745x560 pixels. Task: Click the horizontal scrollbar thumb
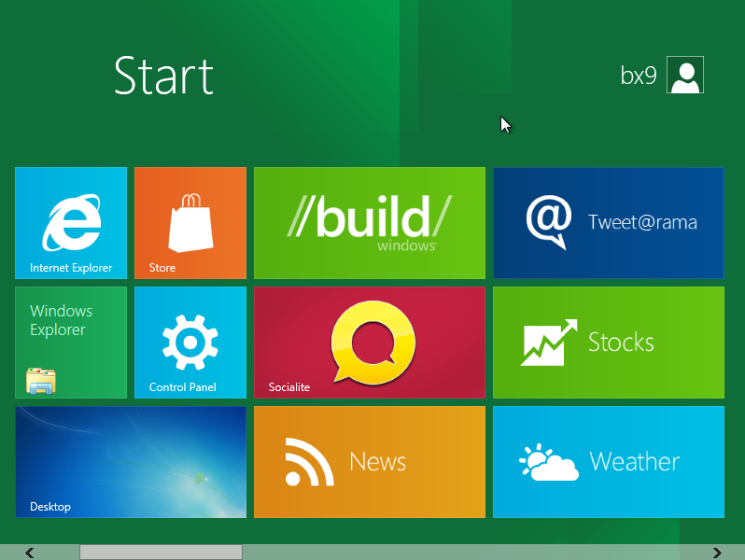click(162, 553)
